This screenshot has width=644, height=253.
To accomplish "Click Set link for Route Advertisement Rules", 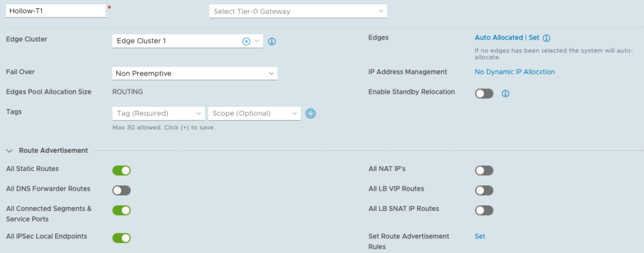I will click(x=480, y=237).
